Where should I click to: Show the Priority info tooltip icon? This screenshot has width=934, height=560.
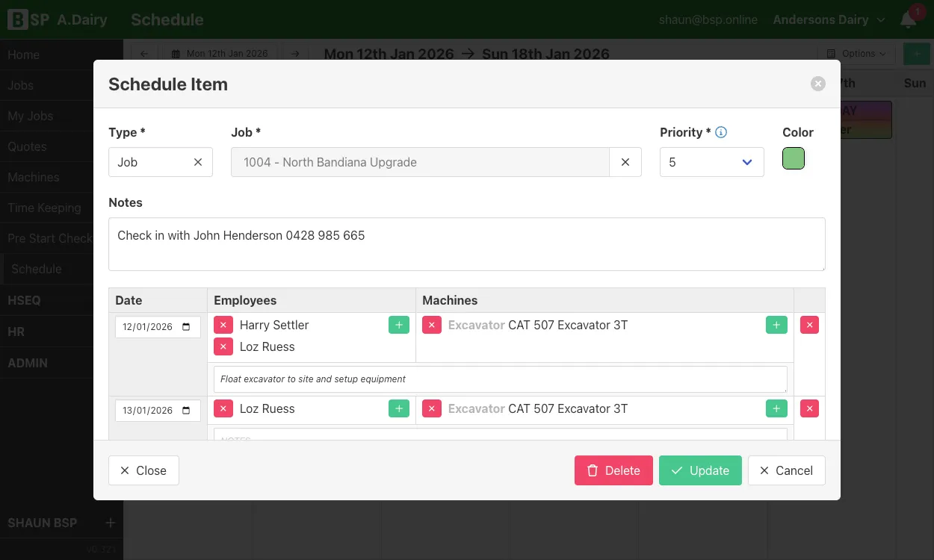721,132
